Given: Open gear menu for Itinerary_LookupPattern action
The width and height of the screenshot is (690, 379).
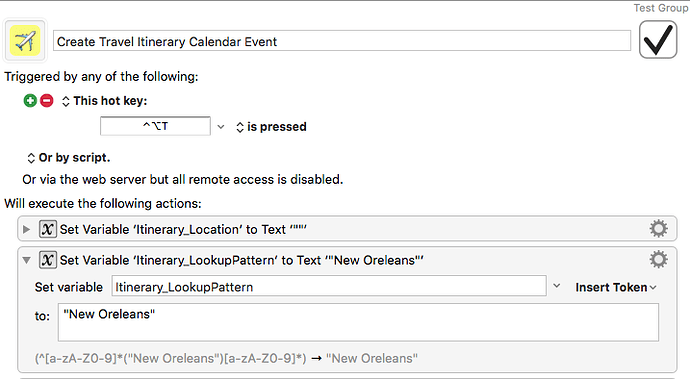Looking at the screenshot, I should coord(658,260).
